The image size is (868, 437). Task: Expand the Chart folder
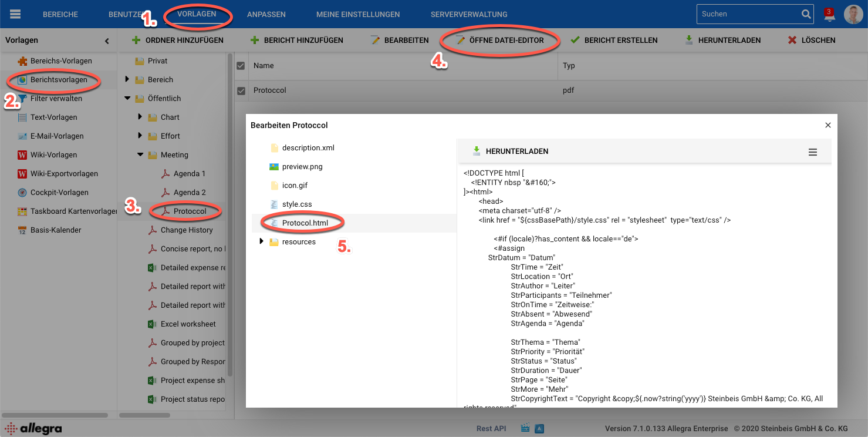(140, 117)
